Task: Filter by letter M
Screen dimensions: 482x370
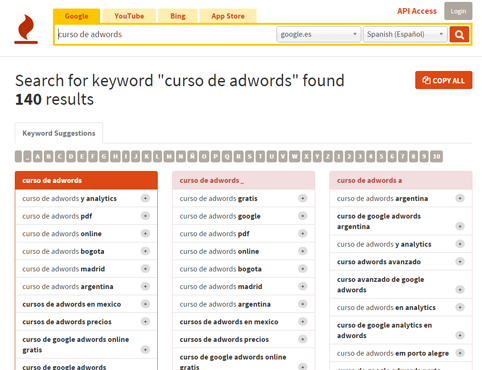Action: (169, 156)
